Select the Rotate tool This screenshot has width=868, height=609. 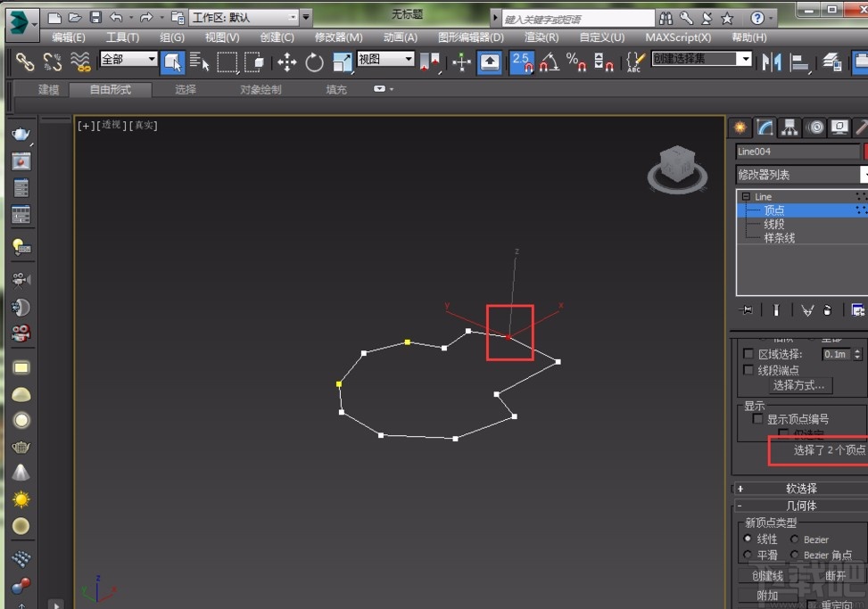tap(315, 62)
